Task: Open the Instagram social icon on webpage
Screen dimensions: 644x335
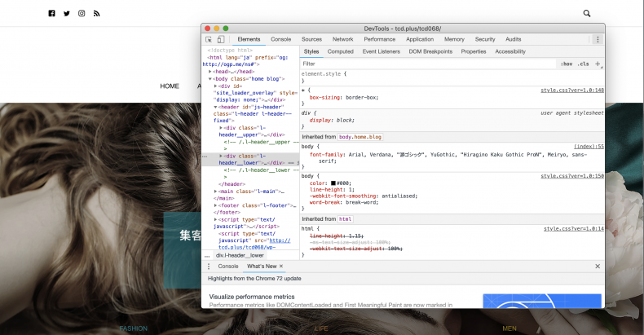Action: (82, 14)
